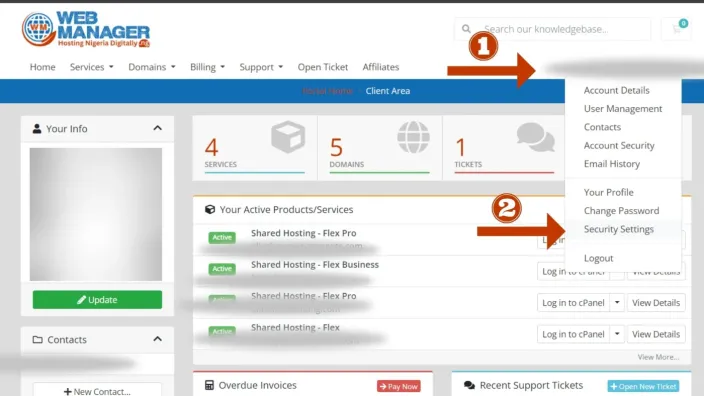Click Portal Home breadcrumb link

coord(328,91)
